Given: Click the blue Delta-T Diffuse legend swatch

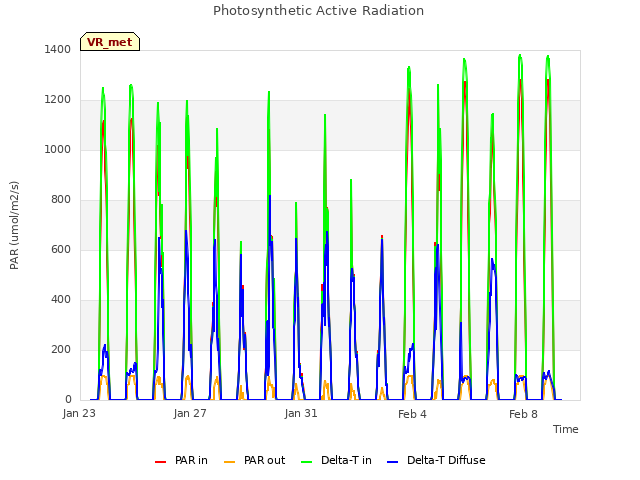Looking at the screenshot, I should pos(392,462).
